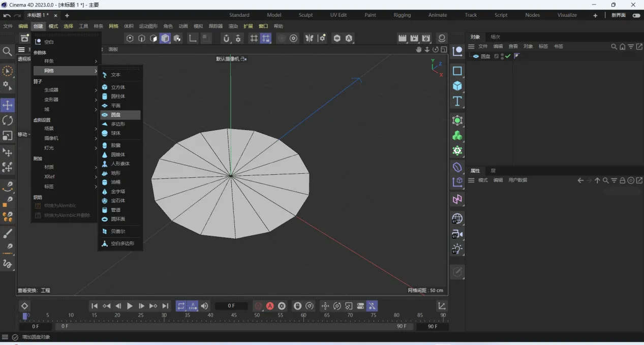Click the Text spline 'T' icon
Screen dimensions: 644x345
coord(457,101)
